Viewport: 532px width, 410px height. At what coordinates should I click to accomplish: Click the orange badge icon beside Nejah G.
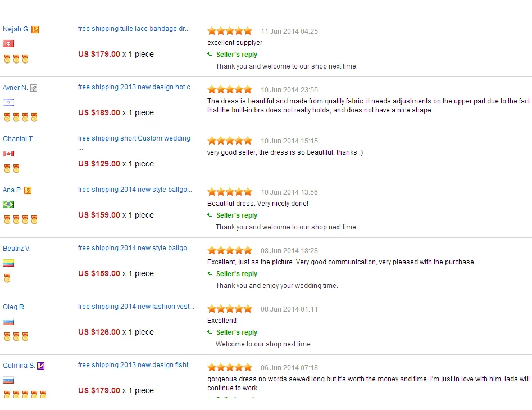coord(35,30)
